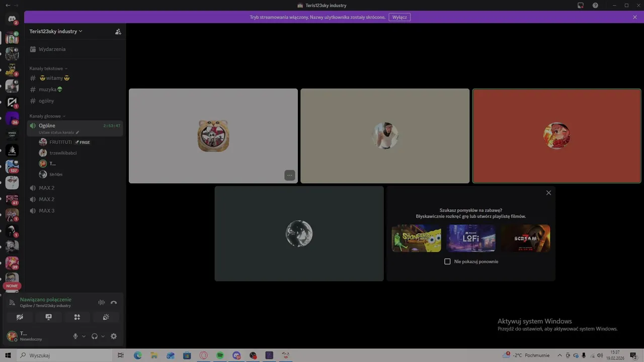
Task: Turn on the camera
Action: pyautogui.click(x=20, y=317)
